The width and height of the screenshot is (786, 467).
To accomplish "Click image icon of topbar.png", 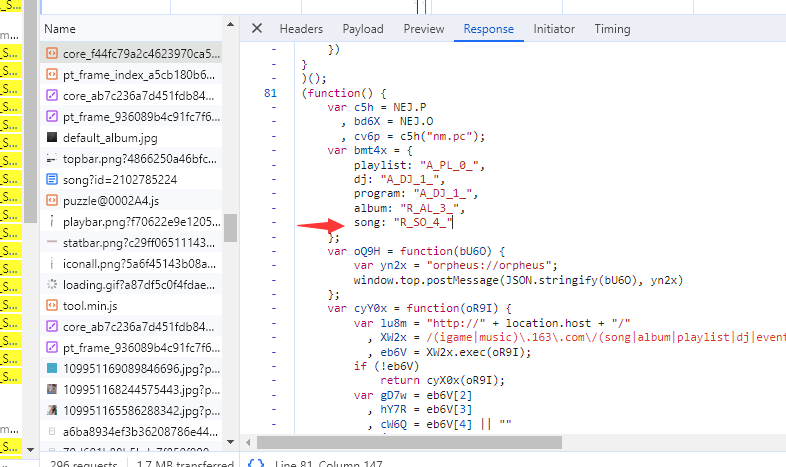I will [x=51, y=158].
